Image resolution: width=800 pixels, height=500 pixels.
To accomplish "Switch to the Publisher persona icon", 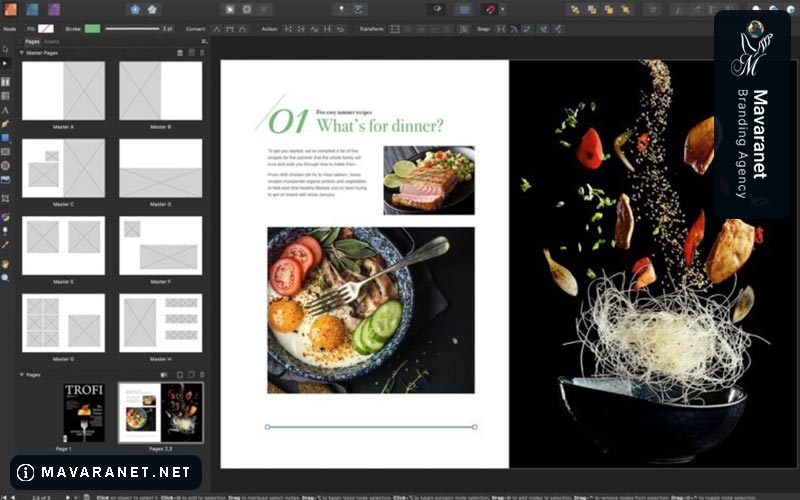I will [x=10, y=9].
